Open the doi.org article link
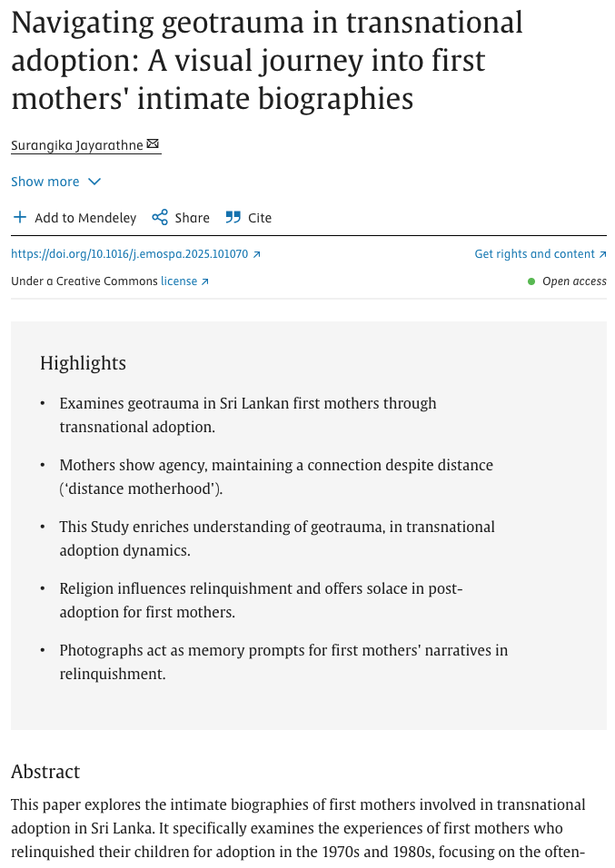This screenshot has width=615, height=868. 130,254
